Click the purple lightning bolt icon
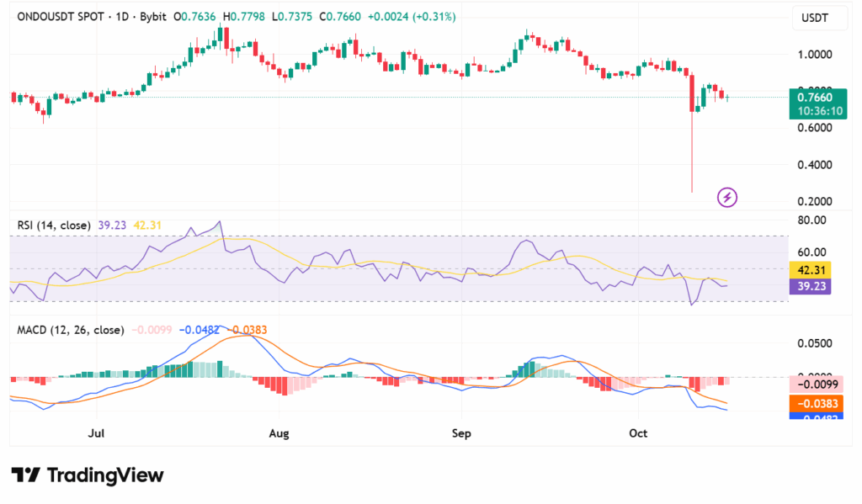Image resolution: width=862 pixels, height=504 pixels. [x=727, y=198]
